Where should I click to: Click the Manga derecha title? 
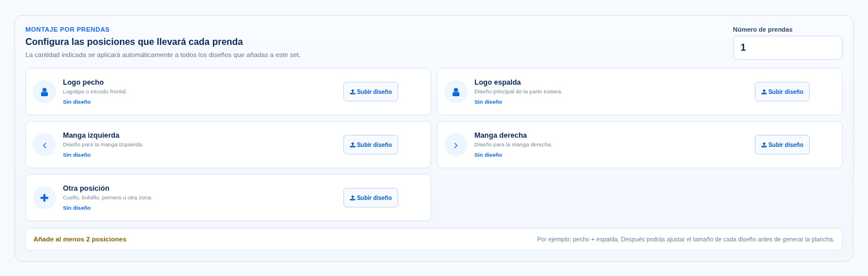pyautogui.click(x=500, y=135)
